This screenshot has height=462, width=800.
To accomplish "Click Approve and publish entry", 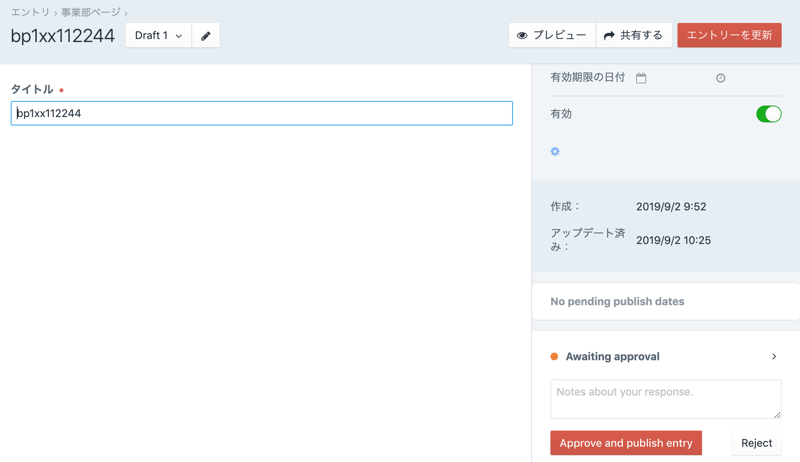I will pyautogui.click(x=626, y=443).
